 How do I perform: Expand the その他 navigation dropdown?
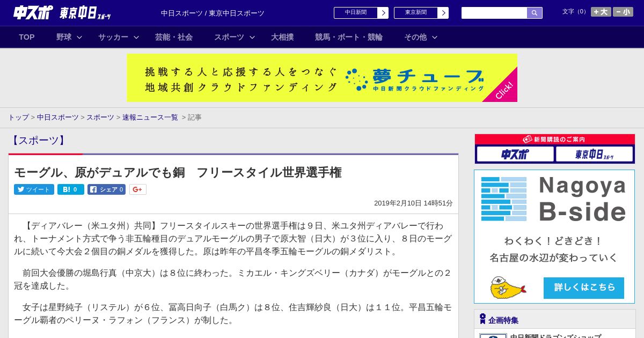point(421,37)
